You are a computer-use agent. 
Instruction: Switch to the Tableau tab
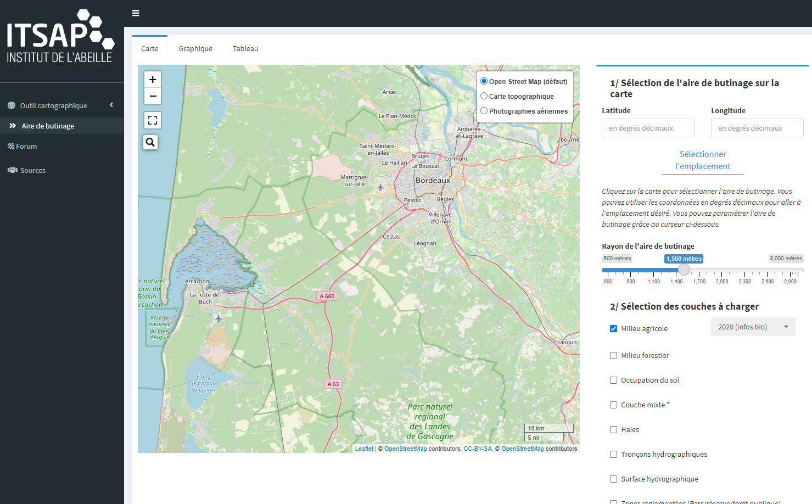(245, 49)
